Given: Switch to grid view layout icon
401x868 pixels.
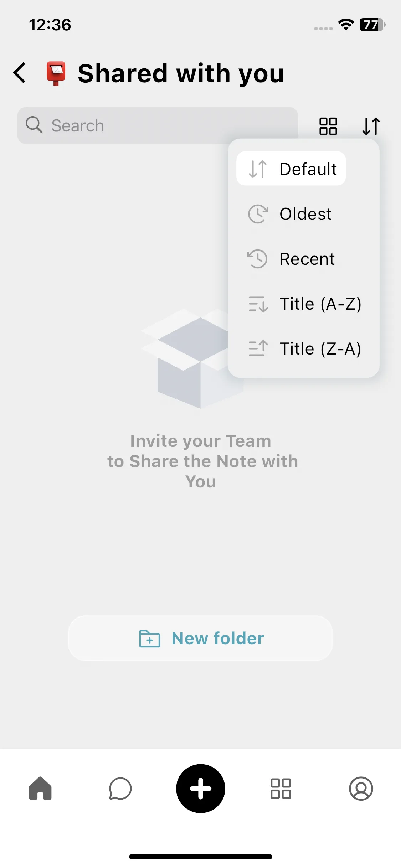Looking at the screenshot, I should click(328, 126).
